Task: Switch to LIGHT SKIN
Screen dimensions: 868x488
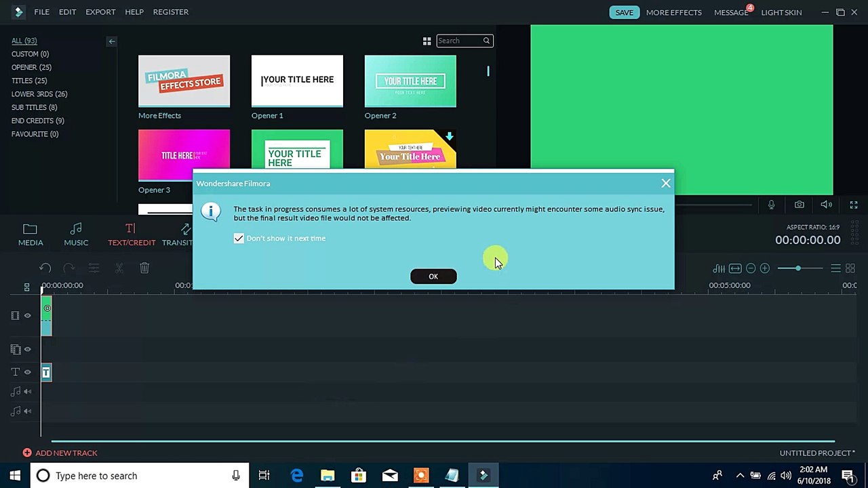Action: coord(781,12)
